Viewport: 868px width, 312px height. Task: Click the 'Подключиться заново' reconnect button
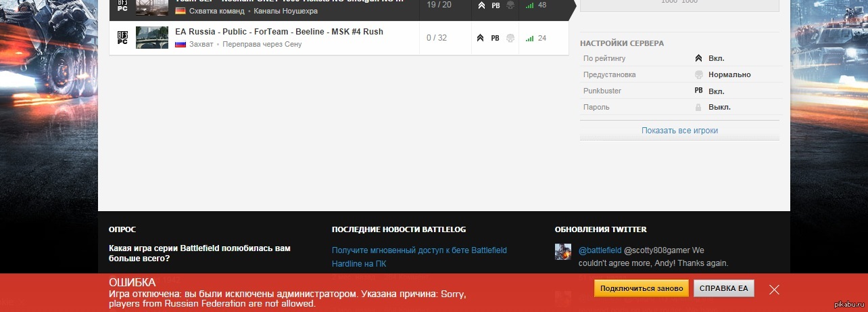coord(642,288)
